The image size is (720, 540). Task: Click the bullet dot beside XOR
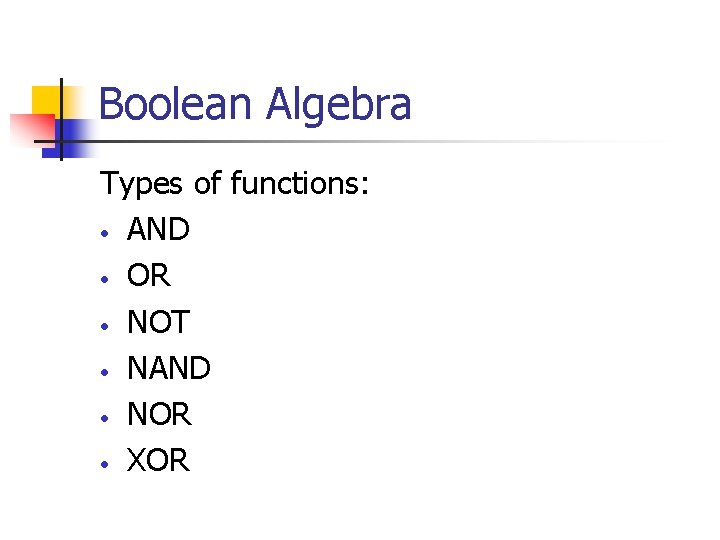click(105, 464)
